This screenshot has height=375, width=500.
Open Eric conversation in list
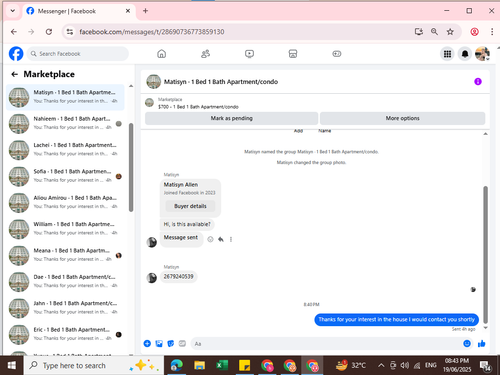(65, 334)
